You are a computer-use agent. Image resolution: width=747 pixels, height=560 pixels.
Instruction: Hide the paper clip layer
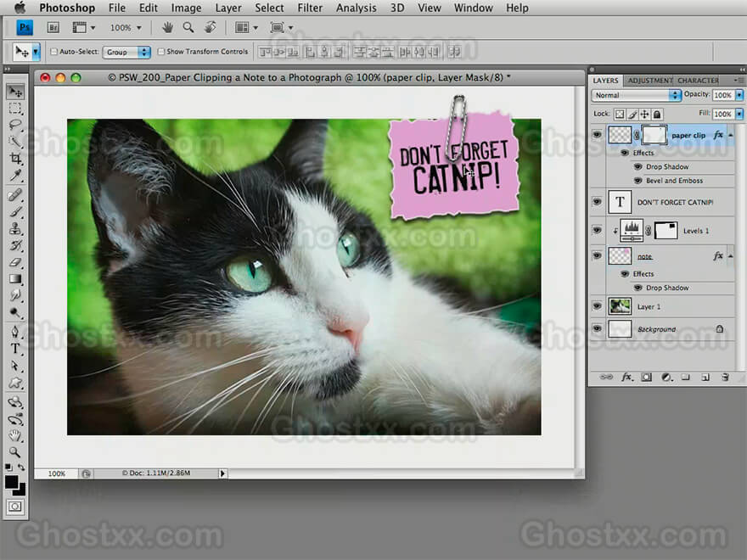[597, 135]
